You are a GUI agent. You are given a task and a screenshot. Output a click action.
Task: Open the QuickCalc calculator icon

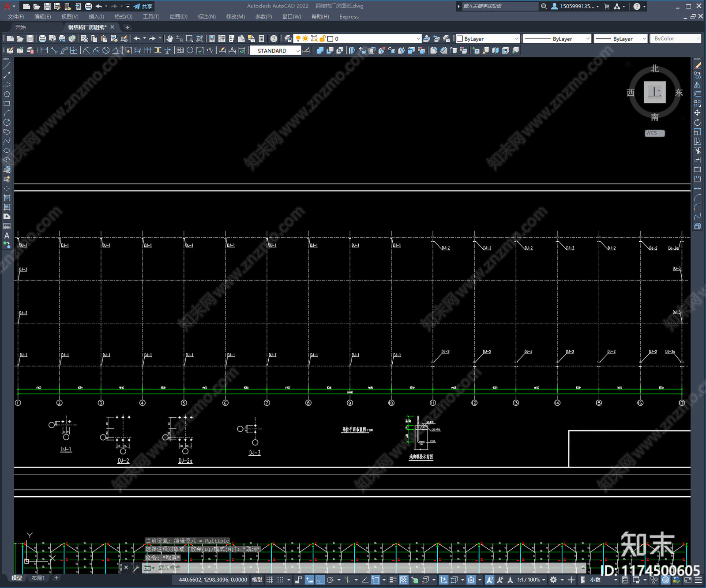pos(261,39)
